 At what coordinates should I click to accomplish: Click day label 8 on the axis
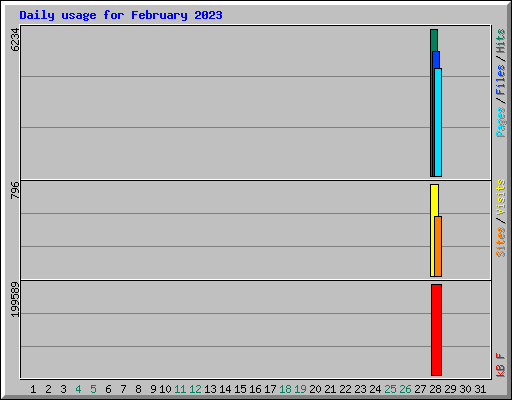point(138,389)
